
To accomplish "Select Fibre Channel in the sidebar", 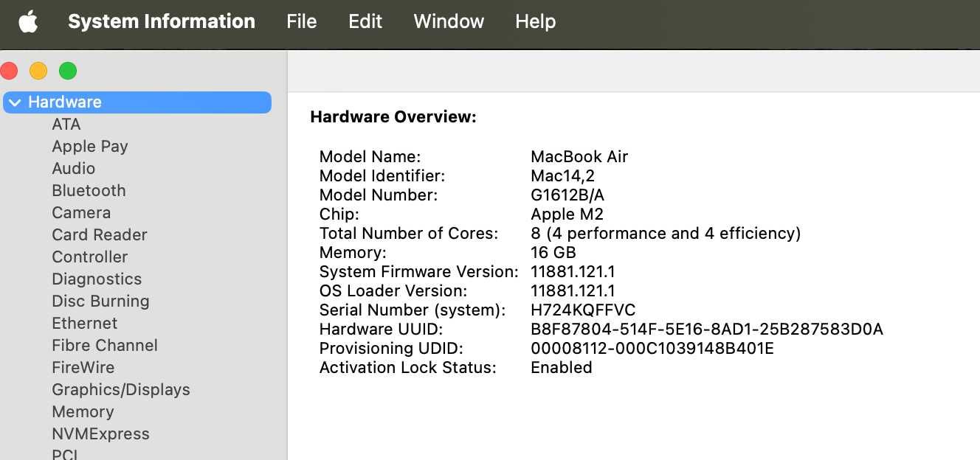I will (105, 346).
